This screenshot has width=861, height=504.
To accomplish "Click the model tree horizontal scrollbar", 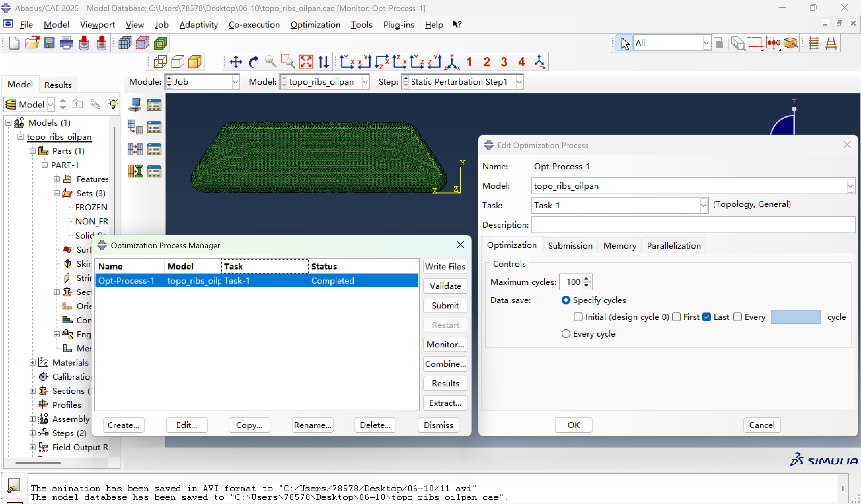I will coord(38,463).
